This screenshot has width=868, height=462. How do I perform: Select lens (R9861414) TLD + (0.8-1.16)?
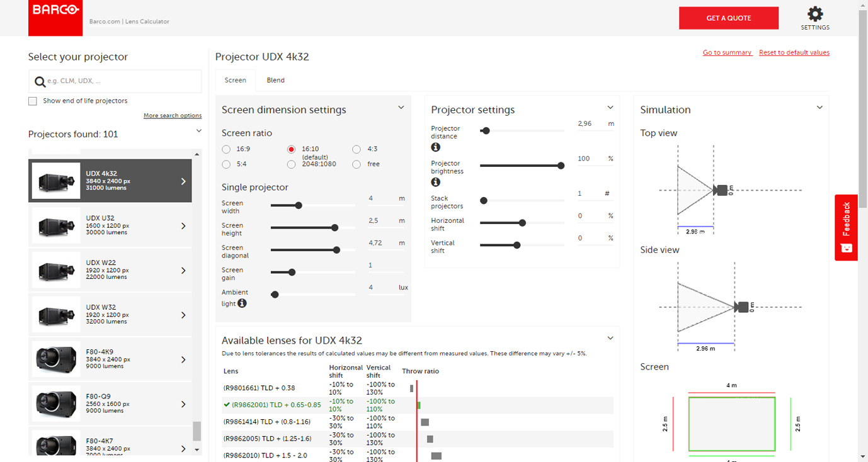coord(267,422)
